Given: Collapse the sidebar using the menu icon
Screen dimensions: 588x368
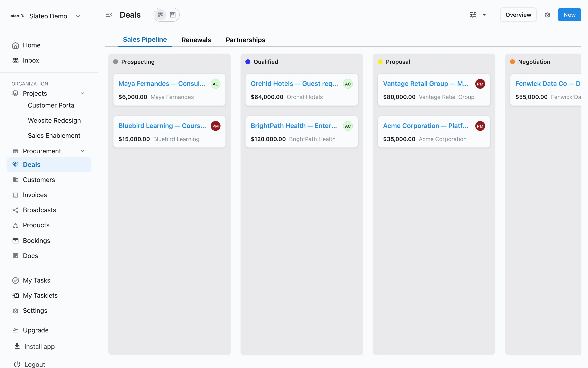Looking at the screenshot, I should click(x=109, y=15).
